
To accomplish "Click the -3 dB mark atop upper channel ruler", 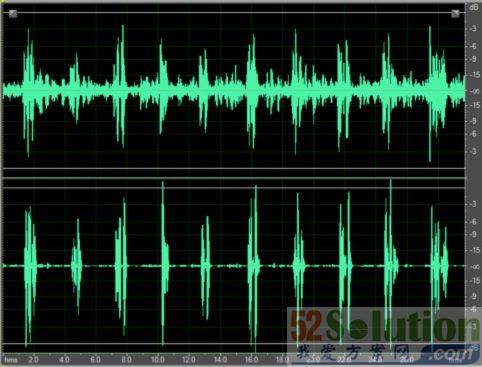I will [473, 29].
